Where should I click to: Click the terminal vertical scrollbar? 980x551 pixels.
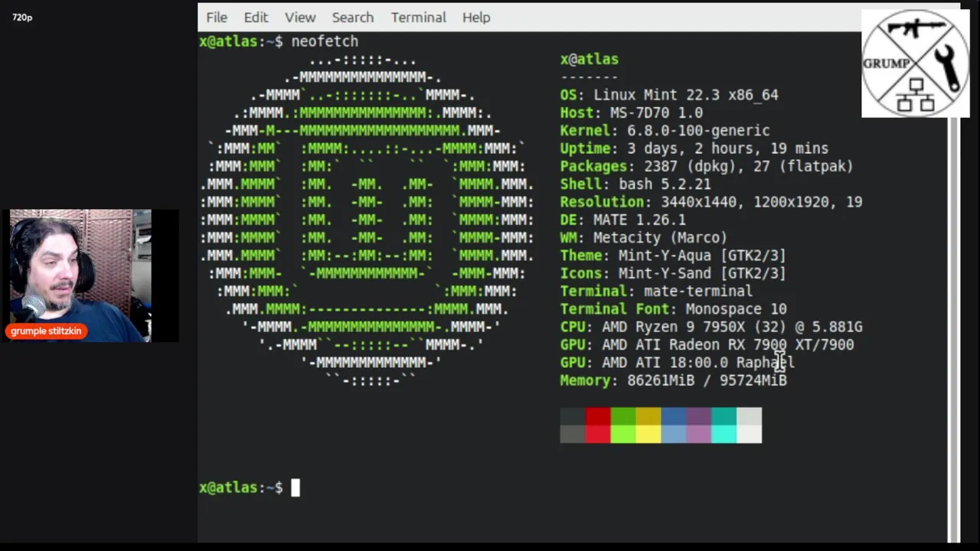(954, 329)
